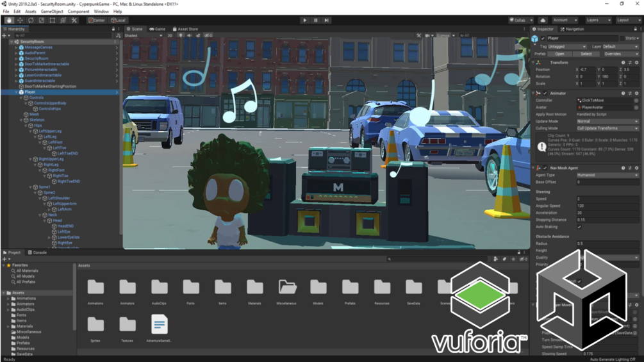Image resolution: width=644 pixels, height=362 pixels.
Task: Expand Animations folder in Project tree
Action: point(8,299)
